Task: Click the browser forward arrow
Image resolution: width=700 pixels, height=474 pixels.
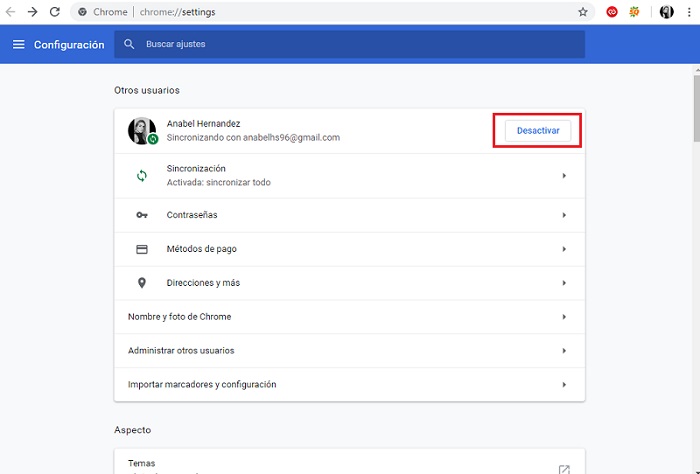Action: pyautogui.click(x=33, y=12)
